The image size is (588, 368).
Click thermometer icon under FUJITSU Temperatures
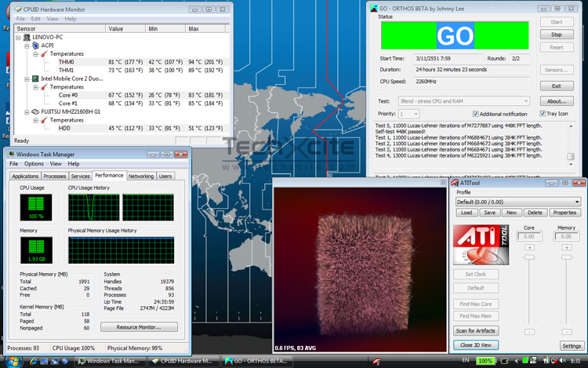click(x=44, y=120)
